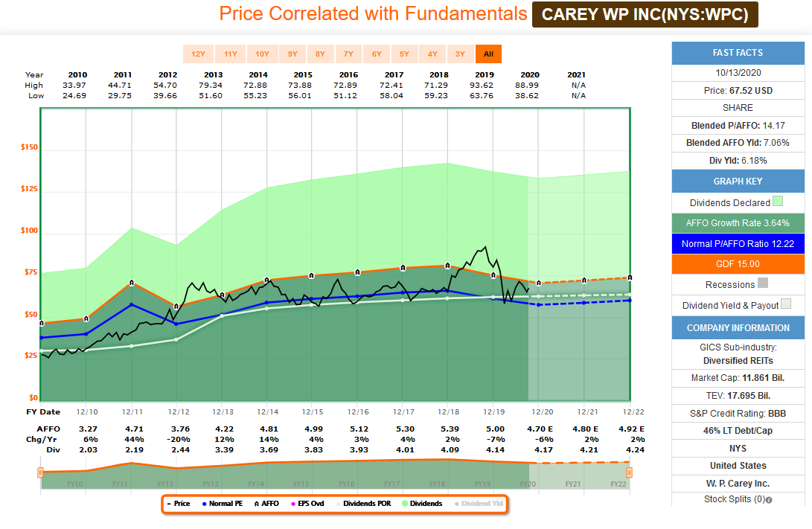
Task: Click the COMPANY INFORMATION header
Action: click(x=738, y=327)
